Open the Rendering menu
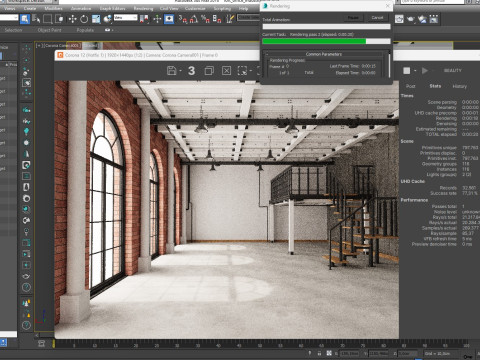Screen dimensions: 480x360 click(x=143, y=8)
